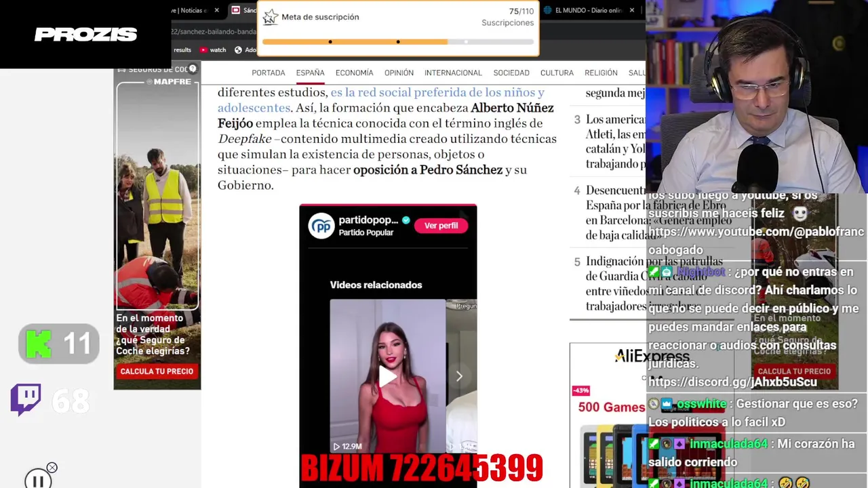The width and height of the screenshot is (868, 488).
Task: Click next arrow on related videos carousel
Action: [x=459, y=376]
